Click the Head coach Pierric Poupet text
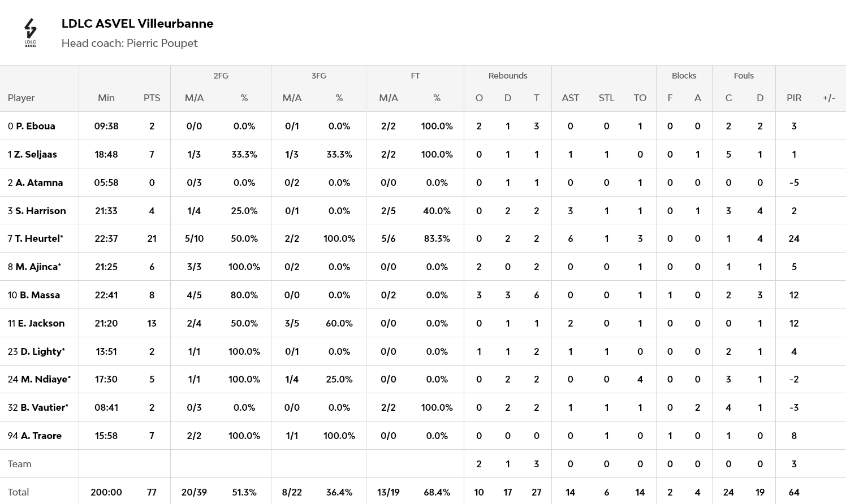Viewport: 846px width, 504px height. point(130,44)
